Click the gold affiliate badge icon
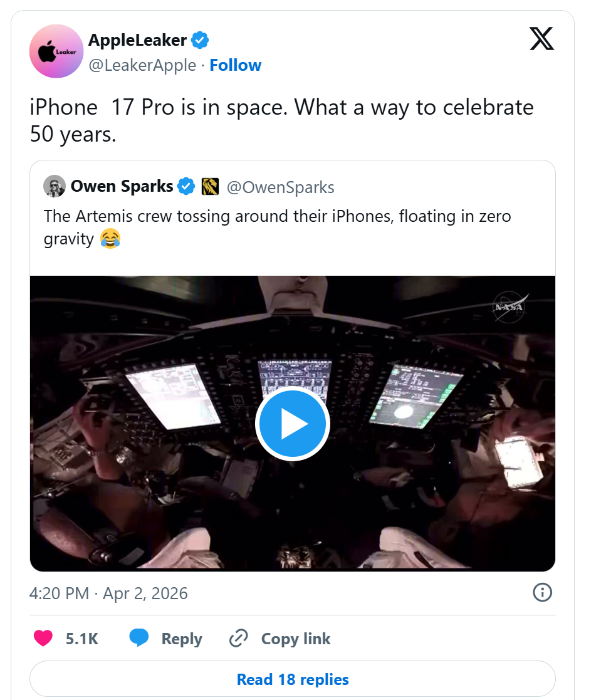This screenshot has width=606, height=700. 210,186
